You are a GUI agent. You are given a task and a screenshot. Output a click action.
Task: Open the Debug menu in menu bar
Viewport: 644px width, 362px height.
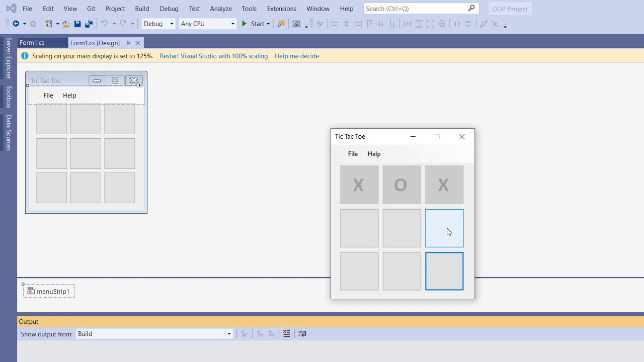[169, 9]
